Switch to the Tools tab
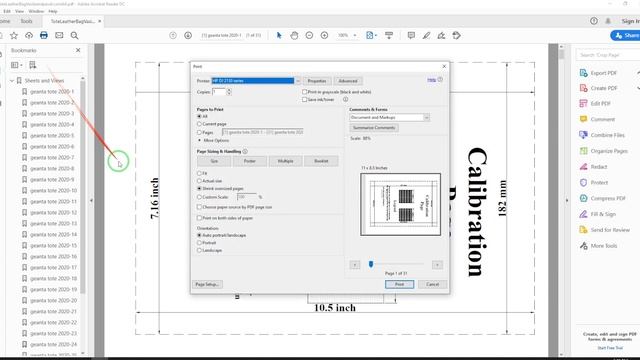The width and height of the screenshot is (640, 360). pos(26,21)
